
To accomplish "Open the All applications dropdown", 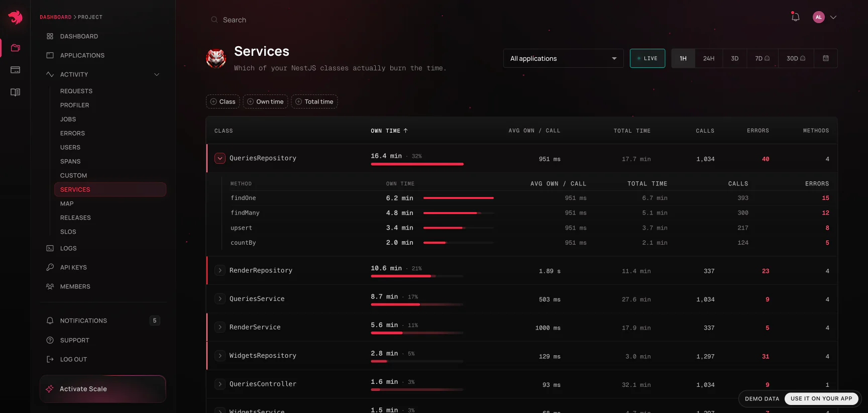I will pyautogui.click(x=563, y=58).
